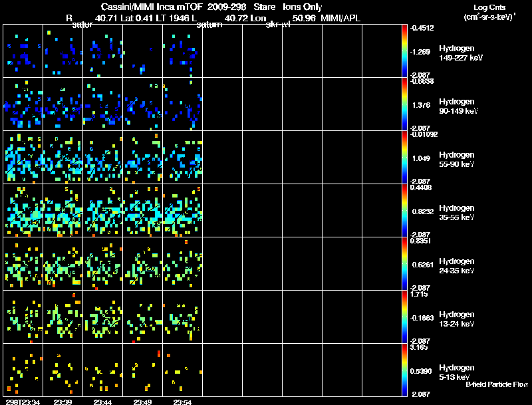
Task: Select the 13-24 keV image at 23:49
Action: [x=142, y=317]
